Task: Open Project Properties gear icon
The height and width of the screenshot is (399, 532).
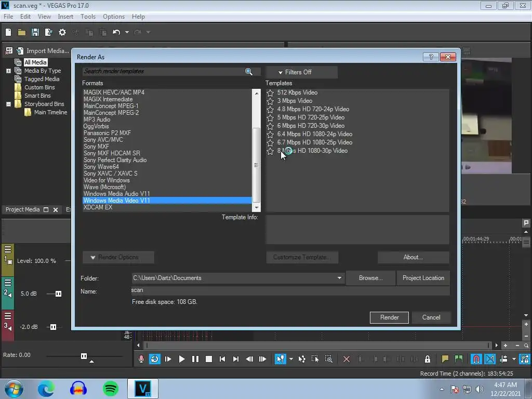Action: pyautogui.click(x=62, y=32)
